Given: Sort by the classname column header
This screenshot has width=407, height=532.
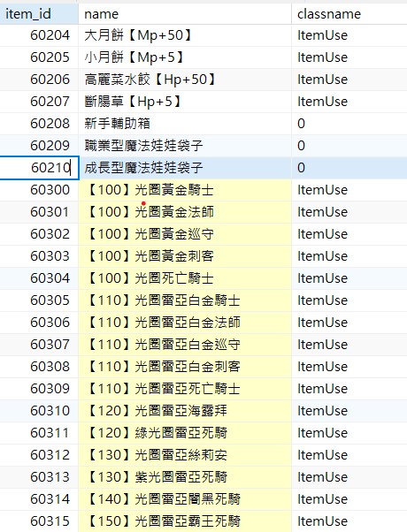Looking at the screenshot, I should pos(349,14).
